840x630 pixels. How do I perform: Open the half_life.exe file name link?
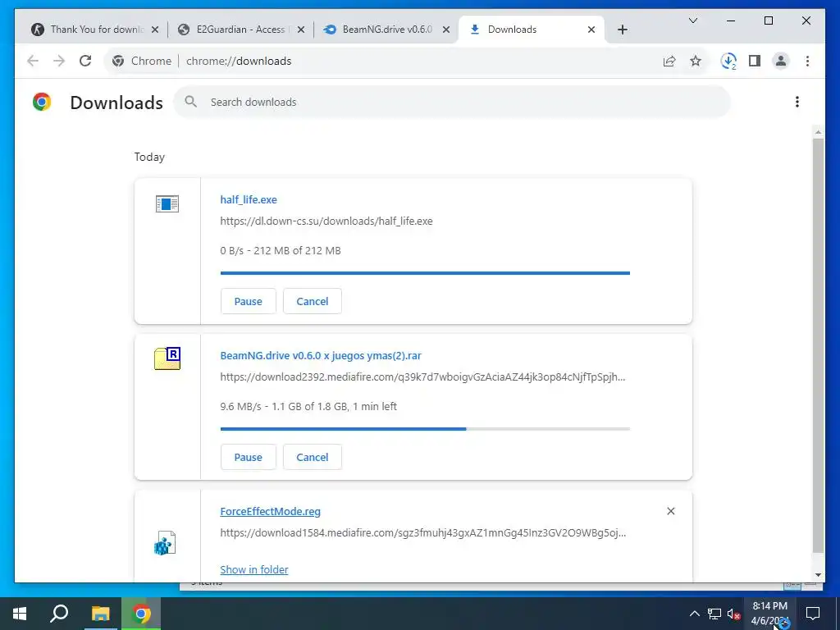click(249, 199)
